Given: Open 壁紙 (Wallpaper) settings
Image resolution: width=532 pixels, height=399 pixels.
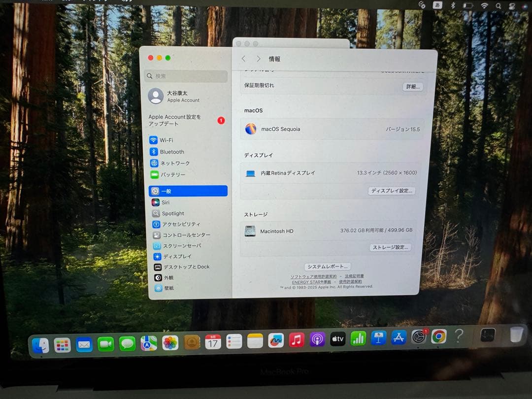Looking at the screenshot, I should click(167, 288).
